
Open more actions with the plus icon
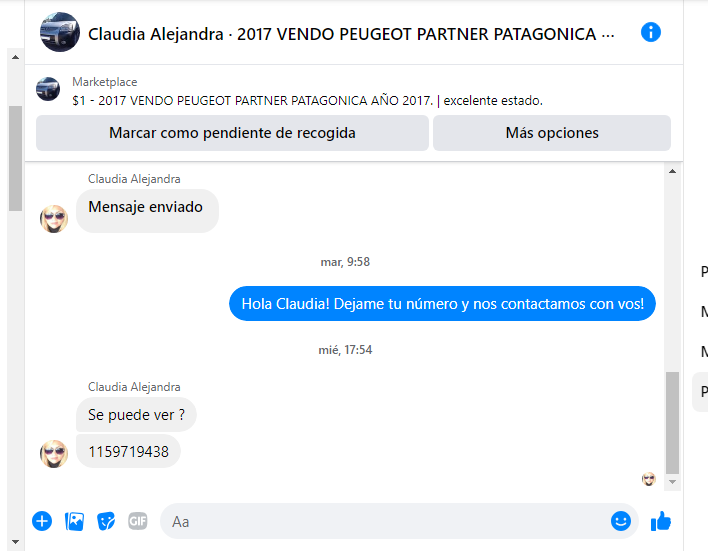42,521
